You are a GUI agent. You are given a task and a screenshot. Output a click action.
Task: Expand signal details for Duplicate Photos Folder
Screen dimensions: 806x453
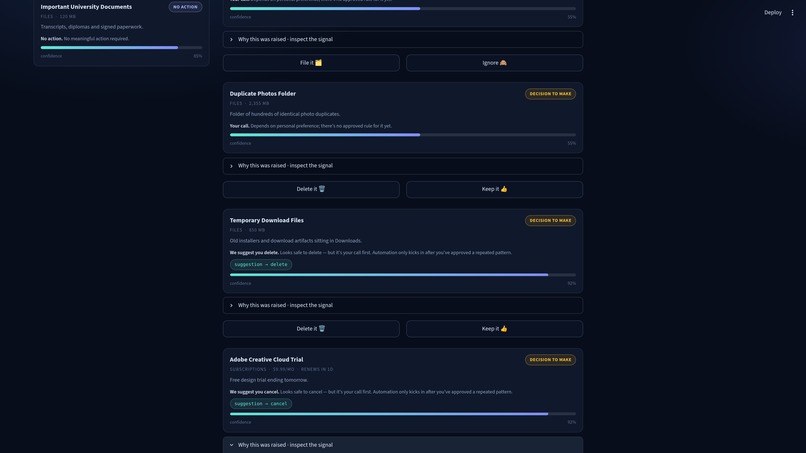click(x=403, y=166)
